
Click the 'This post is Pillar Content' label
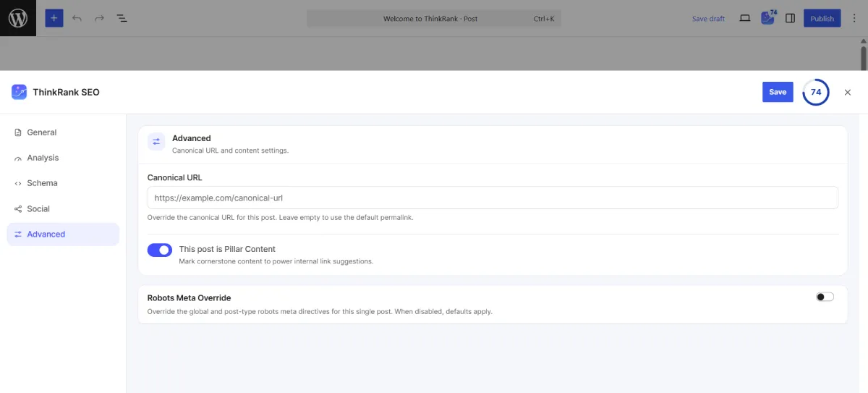227,249
